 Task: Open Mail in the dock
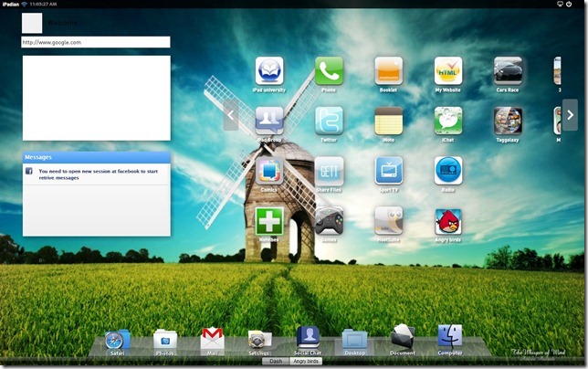212,340
